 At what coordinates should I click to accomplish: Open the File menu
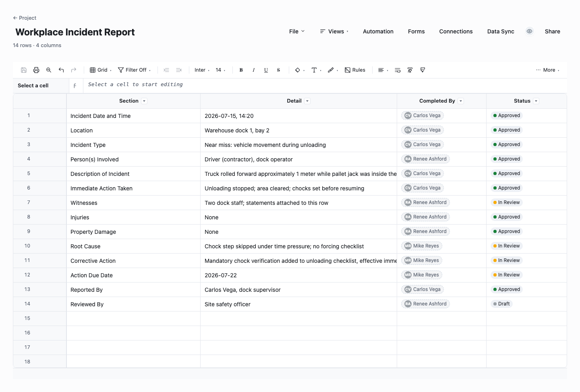point(297,31)
